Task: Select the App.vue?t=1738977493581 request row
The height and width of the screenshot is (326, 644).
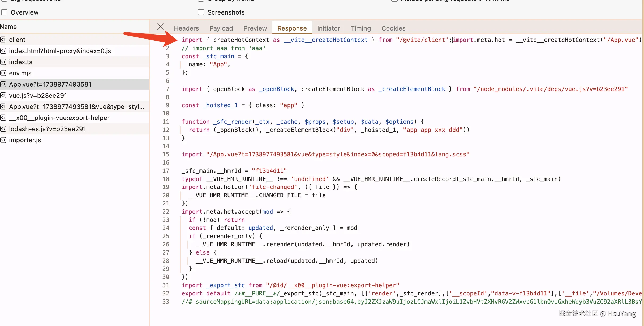Action: [50, 84]
